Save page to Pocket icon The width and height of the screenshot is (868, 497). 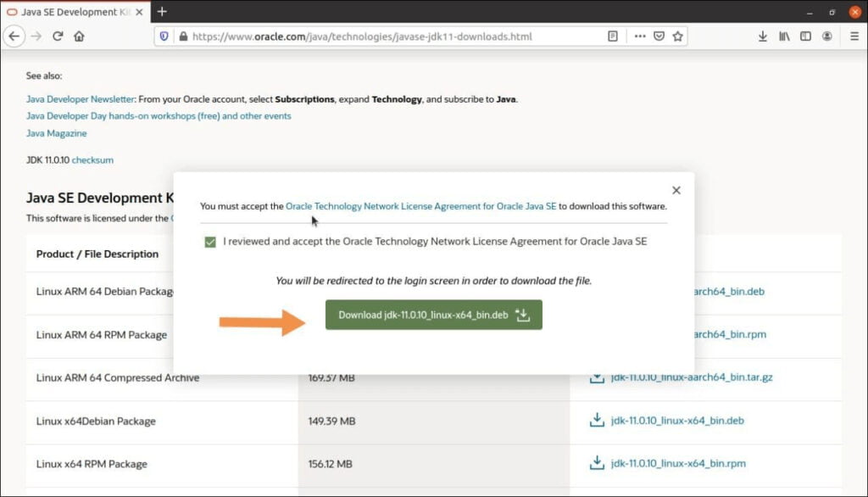(659, 36)
